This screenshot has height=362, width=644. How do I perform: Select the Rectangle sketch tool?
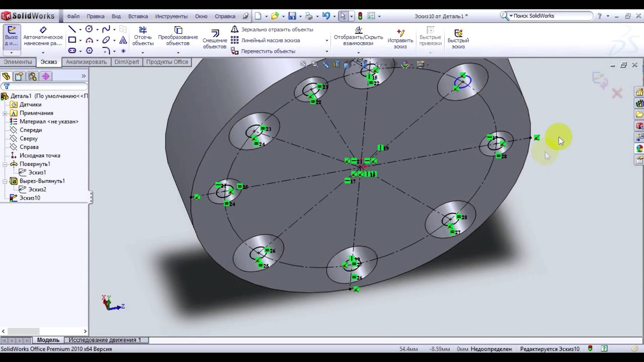tap(72, 40)
